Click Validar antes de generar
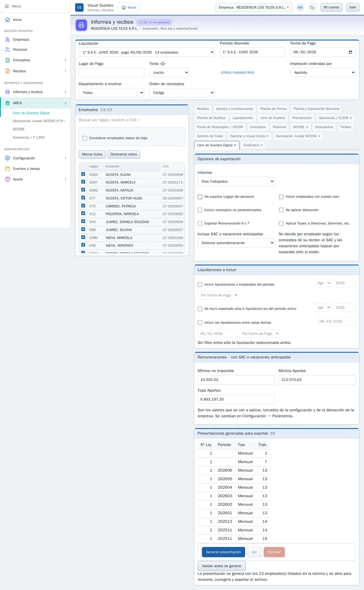364x590 pixels. (221, 566)
